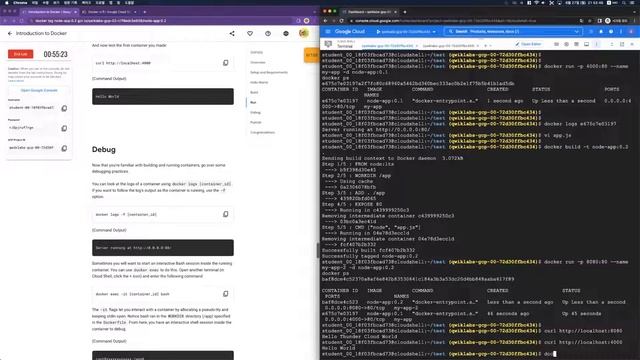Click the Wi-Fi icon in macOS menu bar
640x360 pixels.
(x=536, y=2)
